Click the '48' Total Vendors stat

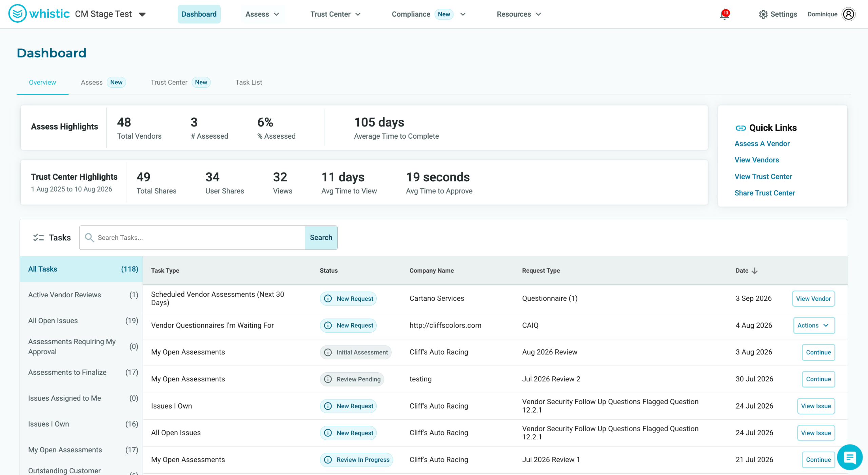pos(124,122)
